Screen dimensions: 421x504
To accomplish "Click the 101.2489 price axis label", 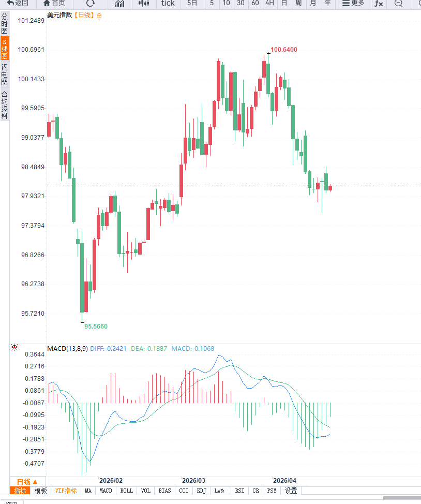I will click(x=31, y=21).
